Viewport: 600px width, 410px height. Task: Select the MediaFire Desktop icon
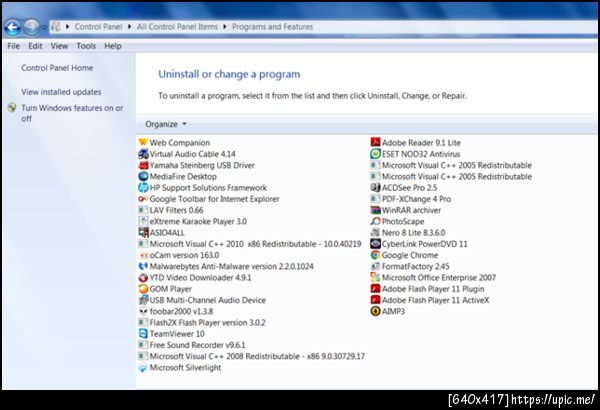click(143, 176)
